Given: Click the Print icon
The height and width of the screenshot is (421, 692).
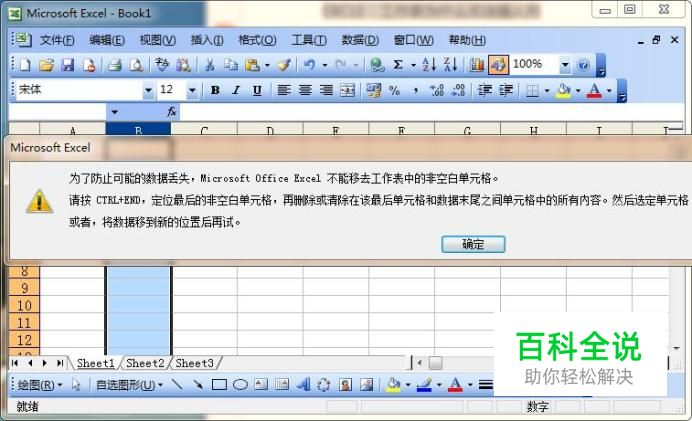Looking at the screenshot, I should coord(115,65).
